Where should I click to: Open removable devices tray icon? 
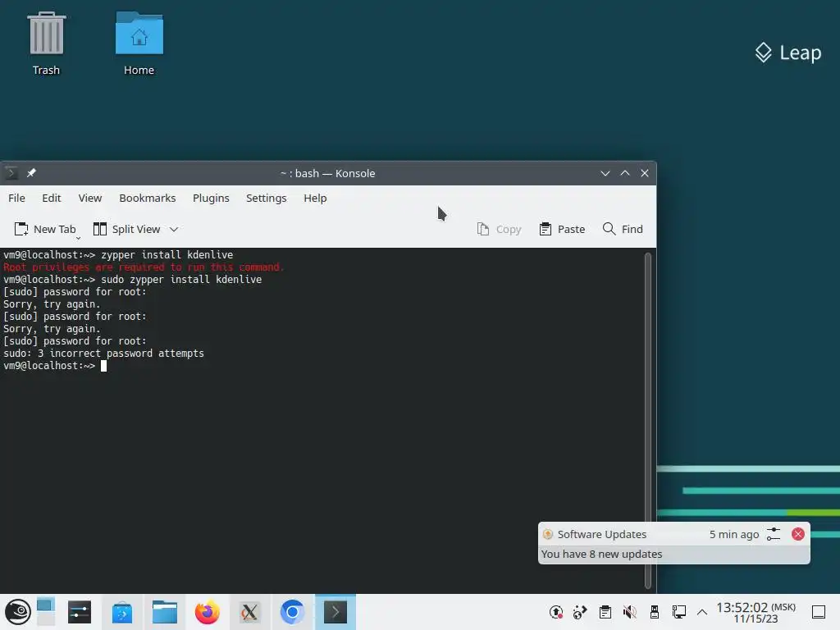655,612
